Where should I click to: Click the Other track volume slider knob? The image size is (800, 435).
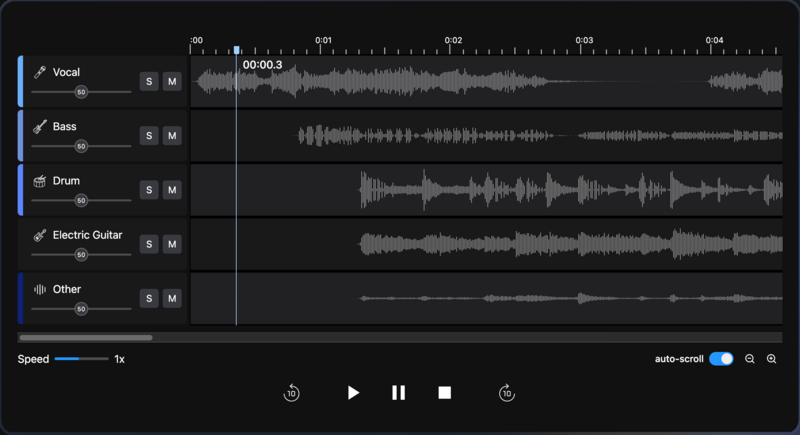click(x=81, y=309)
